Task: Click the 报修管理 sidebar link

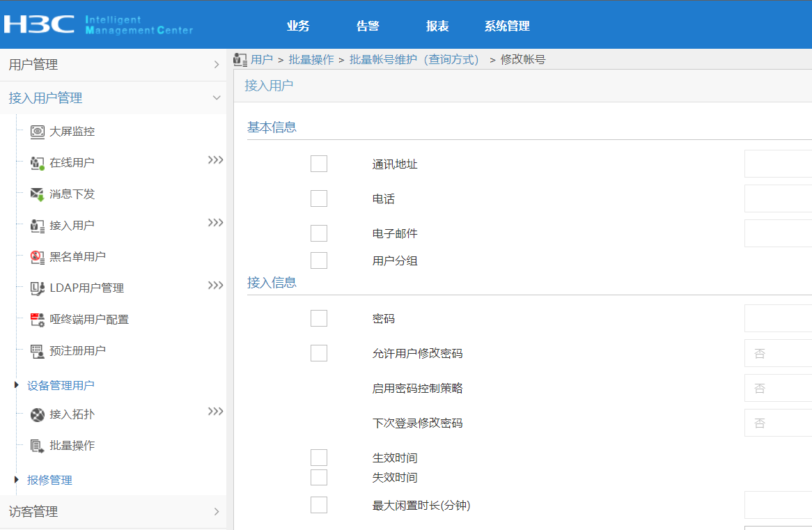Action: point(49,480)
